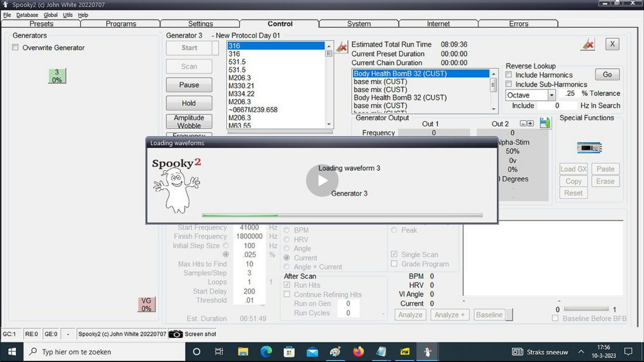Open the Database menu
The image size is (644, 362).
pos(27,15)
